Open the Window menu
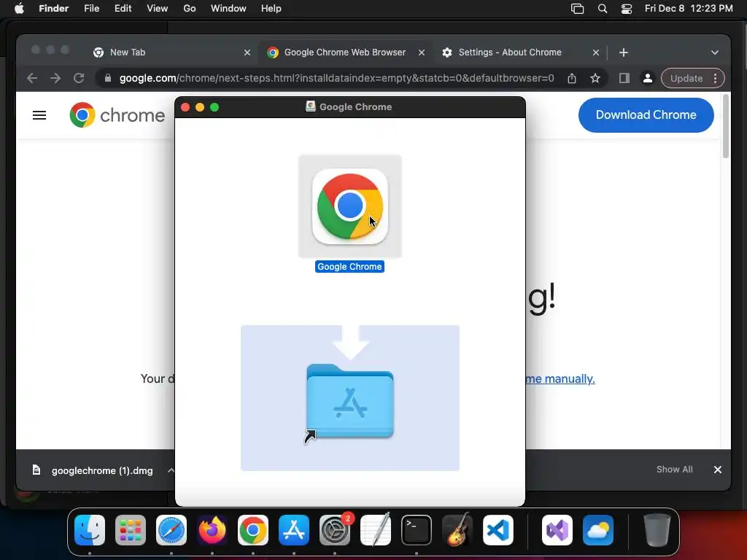 pos(228,9)
